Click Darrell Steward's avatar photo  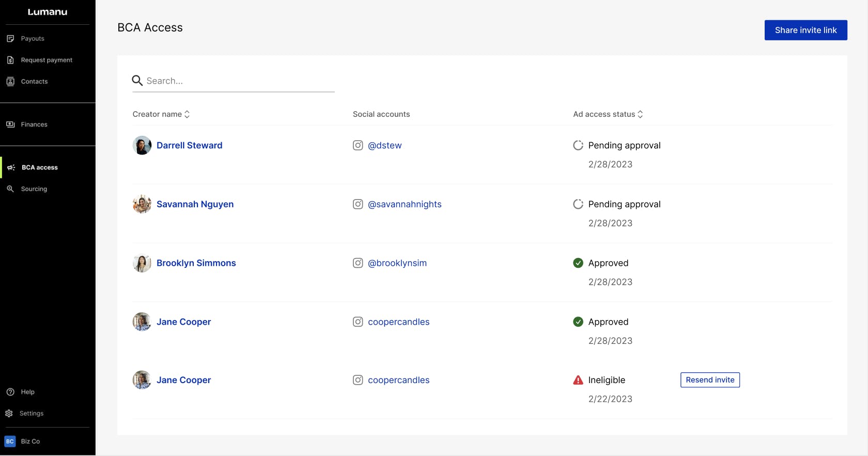[142, 145]
